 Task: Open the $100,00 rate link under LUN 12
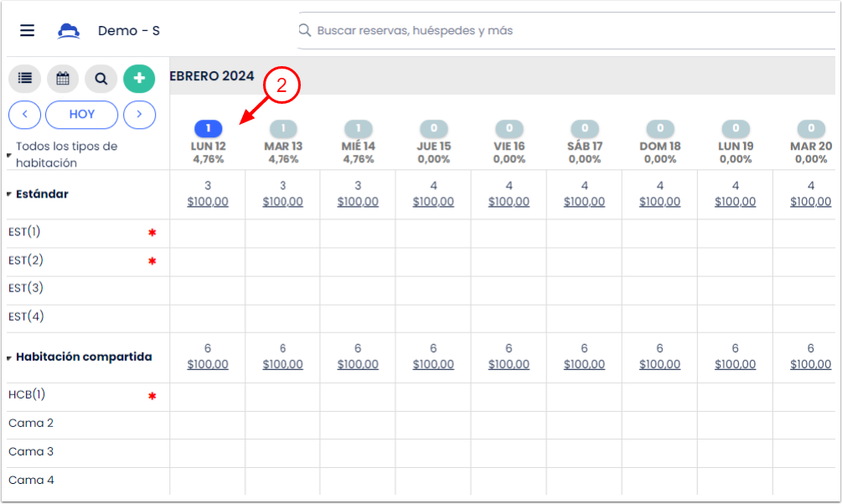point(207,202)
